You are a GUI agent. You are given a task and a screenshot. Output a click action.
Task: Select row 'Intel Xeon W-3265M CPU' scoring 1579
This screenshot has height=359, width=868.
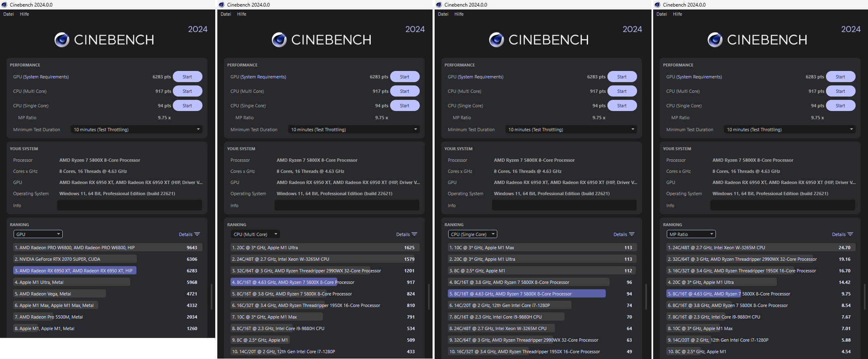pyautogui.click(x=325, y=259)
